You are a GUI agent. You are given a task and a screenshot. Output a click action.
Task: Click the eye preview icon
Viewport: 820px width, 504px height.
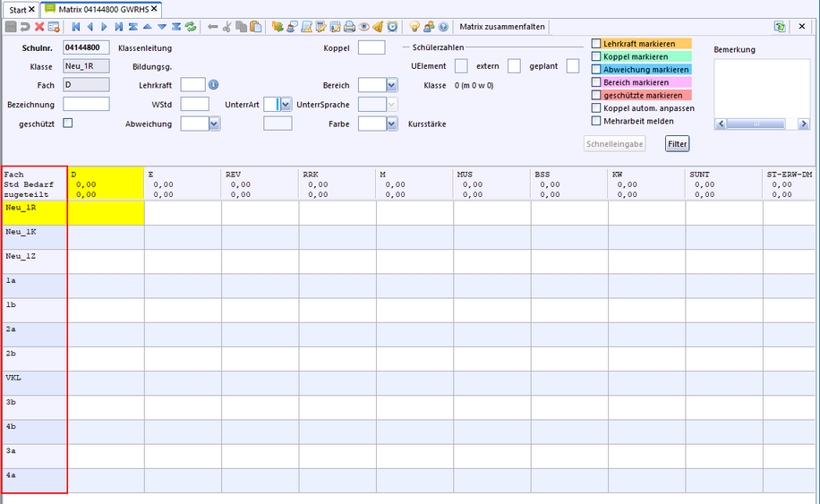(363, 27)
